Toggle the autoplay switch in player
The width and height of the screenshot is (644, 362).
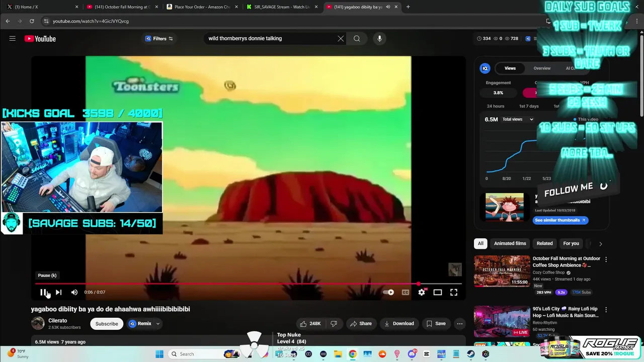point(388,292)
